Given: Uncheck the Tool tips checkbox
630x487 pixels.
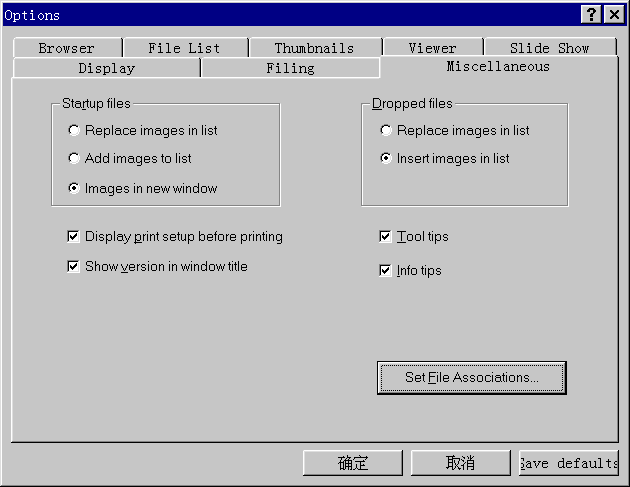Looking at the screenshot, I should [386, 237].
